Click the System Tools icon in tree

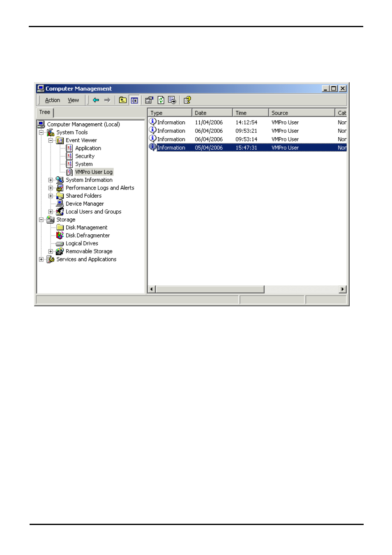point(51,132)
